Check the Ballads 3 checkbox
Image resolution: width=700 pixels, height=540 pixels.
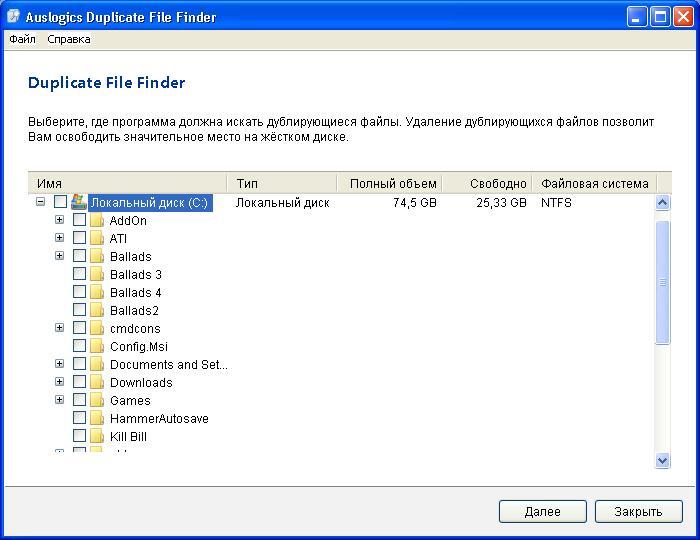click(x=79, y=274)
